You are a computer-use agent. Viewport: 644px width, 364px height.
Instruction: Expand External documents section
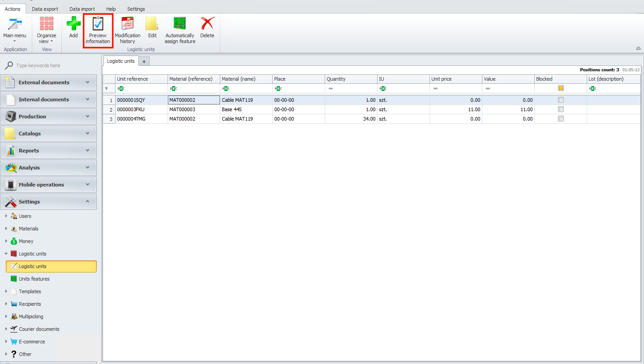[x=48, y=82]
